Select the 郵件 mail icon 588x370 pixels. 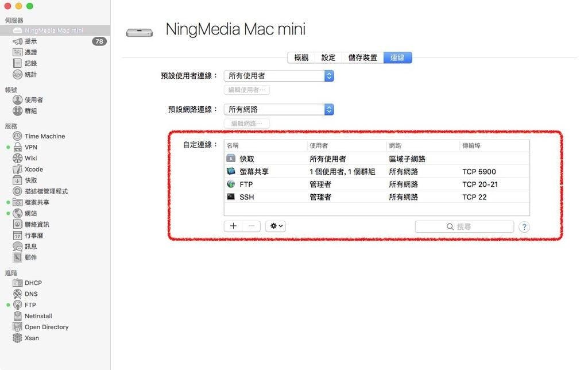click(x=18, y=257)
